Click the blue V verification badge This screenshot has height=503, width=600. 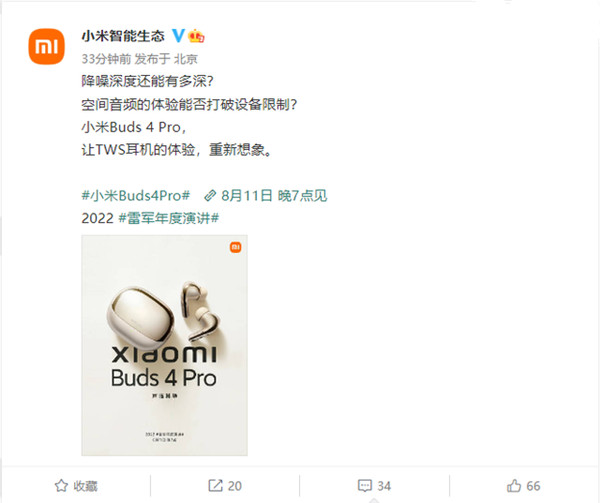[178, 36]
